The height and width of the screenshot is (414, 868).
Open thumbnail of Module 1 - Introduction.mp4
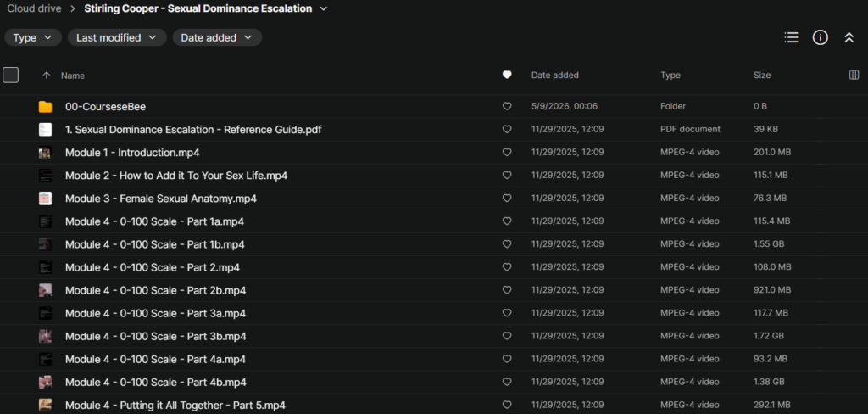46,153
